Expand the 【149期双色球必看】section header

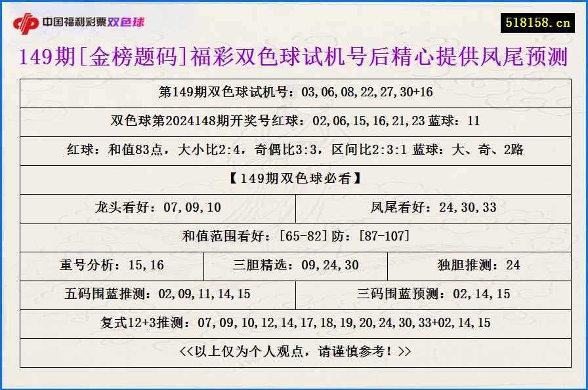pyautogui.click(x=294, y=180)
